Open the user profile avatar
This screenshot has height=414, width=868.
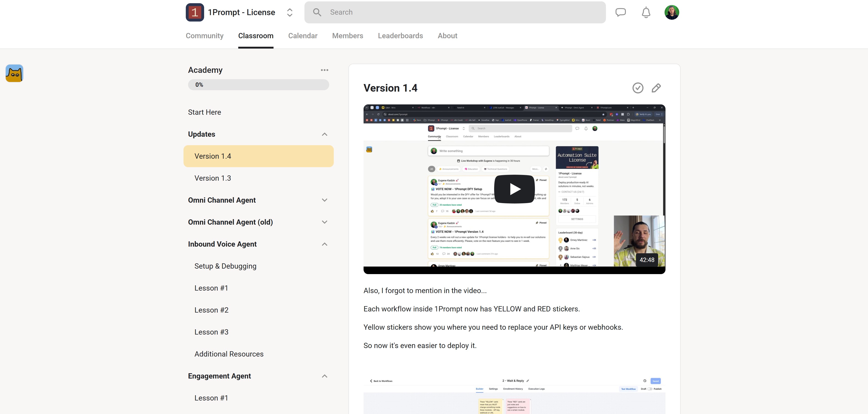(x=671, y=12)
